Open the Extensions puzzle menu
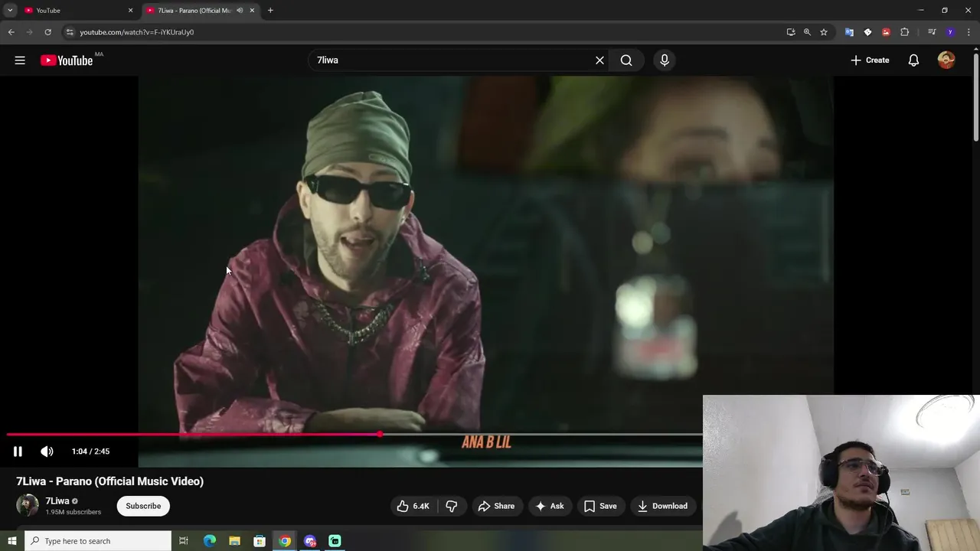 coord(904,32)
